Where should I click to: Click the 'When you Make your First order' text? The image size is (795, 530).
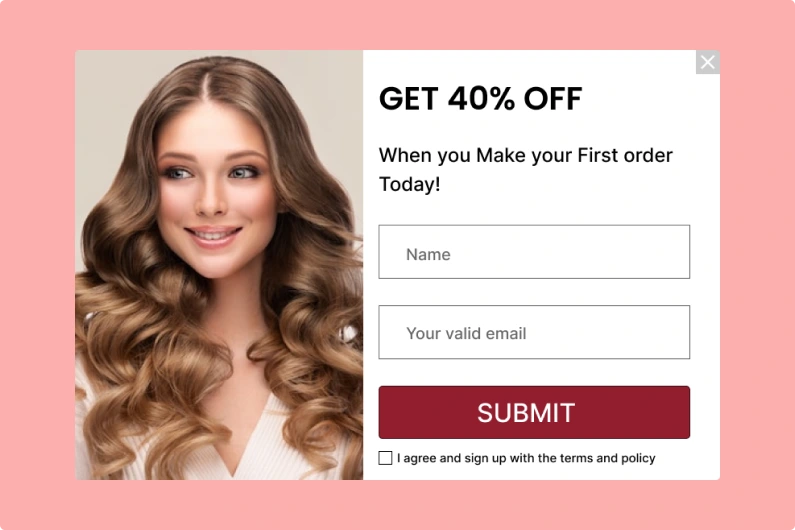526,155
